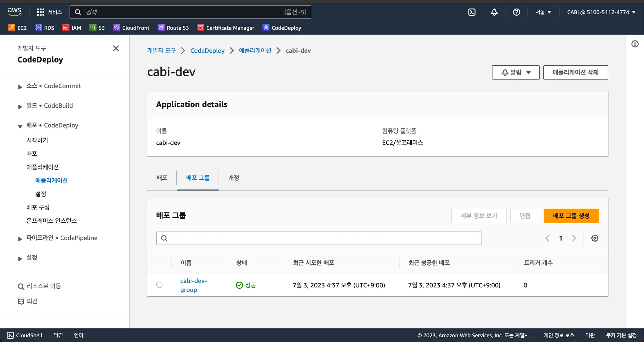644x342 pixels.
Task: Expand the 소스 CodeCommit section
Action: point(20,87)
